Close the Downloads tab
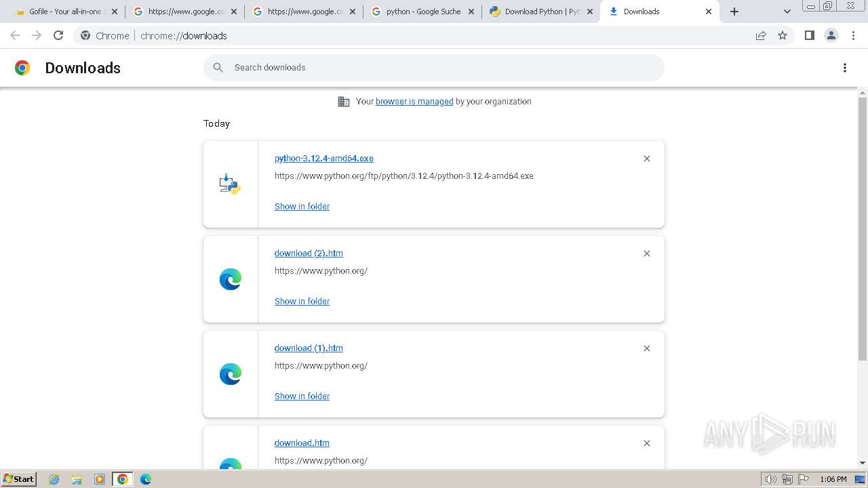 point(709,12)
